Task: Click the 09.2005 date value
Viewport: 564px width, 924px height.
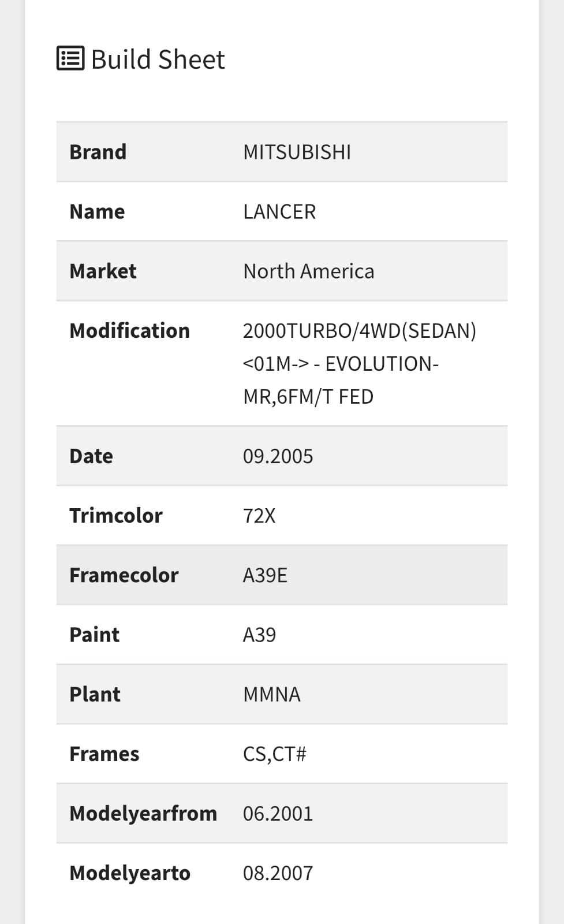Action: (x=278, y=456)
